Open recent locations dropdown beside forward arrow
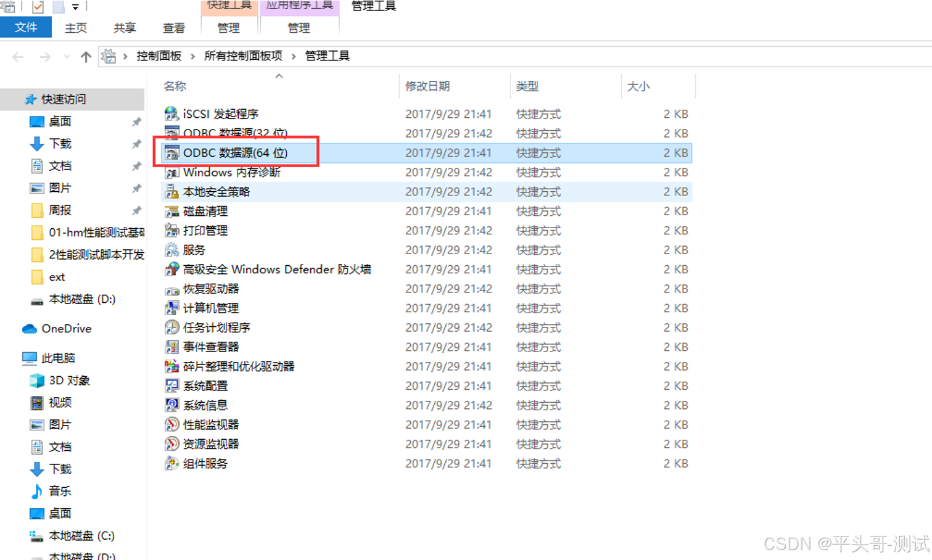 tap(67, 57)
